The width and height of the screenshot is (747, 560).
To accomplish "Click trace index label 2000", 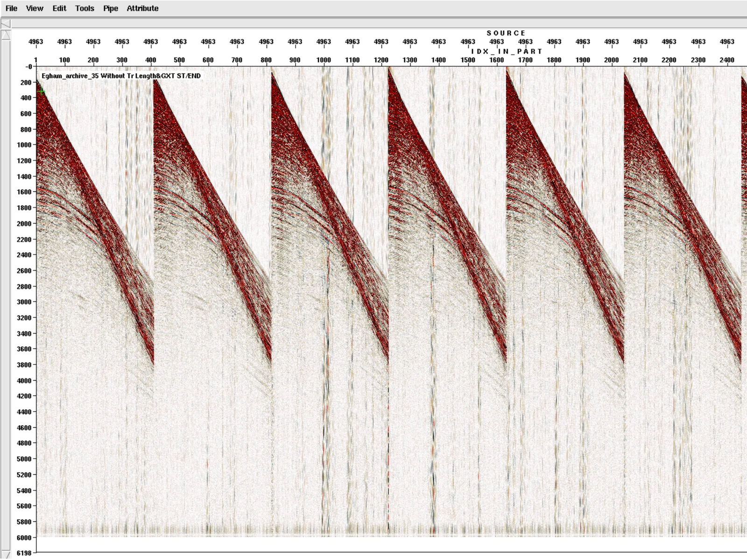I will [x=611, y=60].
